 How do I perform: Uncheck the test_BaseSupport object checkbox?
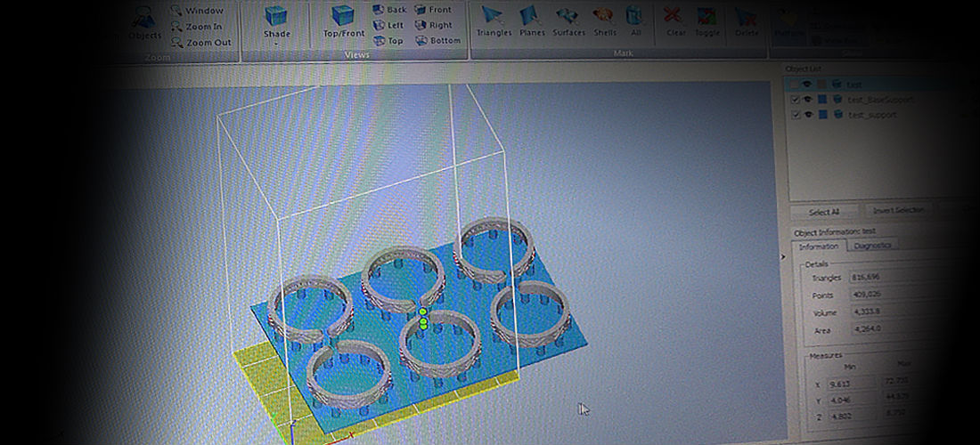click(x=796, y=100)
